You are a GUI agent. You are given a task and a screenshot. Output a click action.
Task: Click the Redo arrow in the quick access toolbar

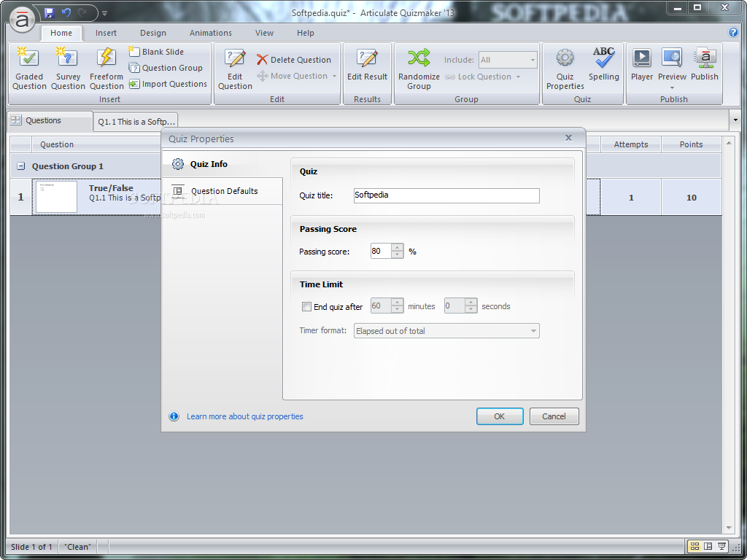pyautogui.click(x=83, y=13)
